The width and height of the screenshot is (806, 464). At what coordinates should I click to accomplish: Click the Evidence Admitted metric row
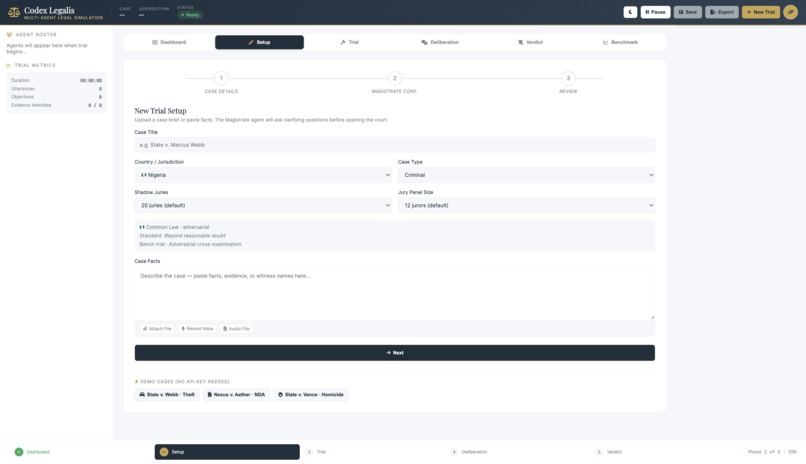[57, 105]
